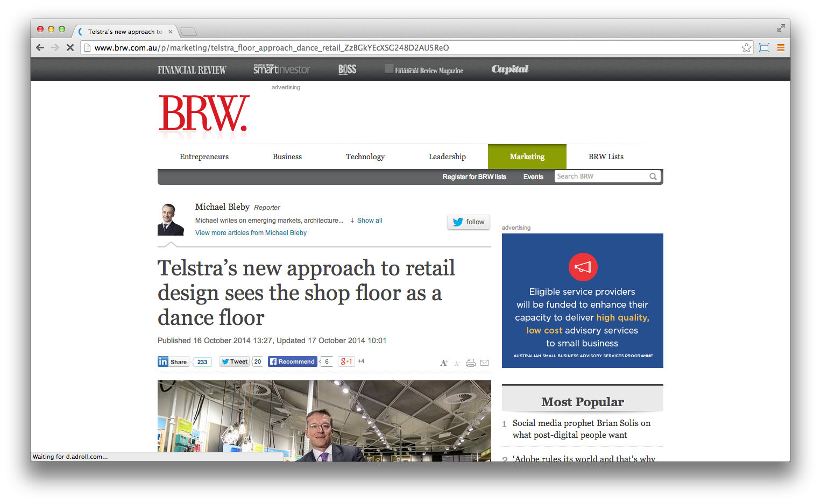This screenshot has height=504, width=821.
Task: Click Register for BRW lists
Action: tap(474, 177)
